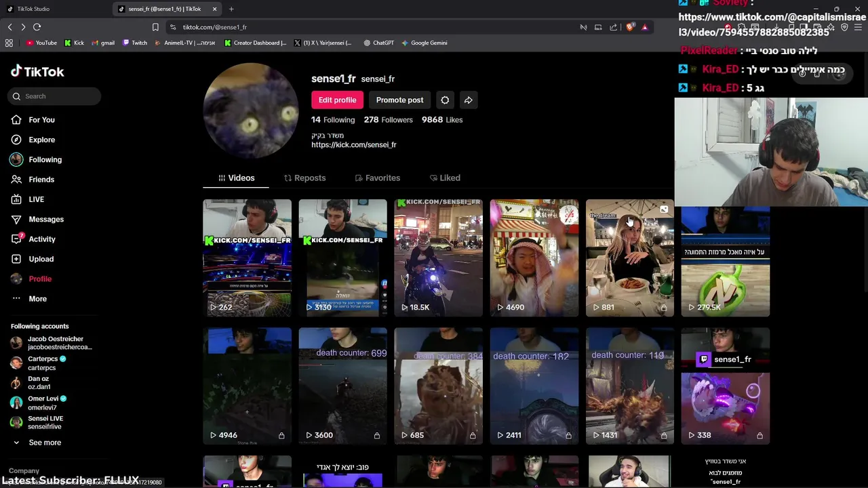
Task: Open the browser apps grid icon
Action: click(x=9, y=43)
